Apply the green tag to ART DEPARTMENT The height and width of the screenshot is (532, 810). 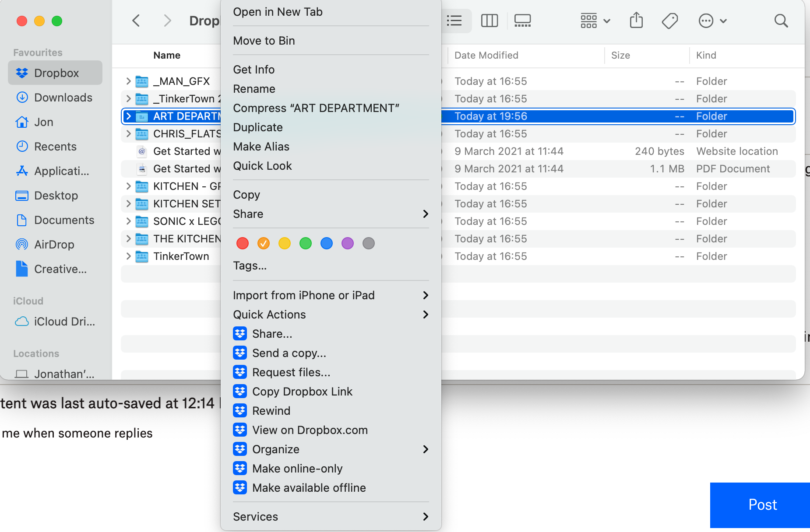(x=305, y=243)
